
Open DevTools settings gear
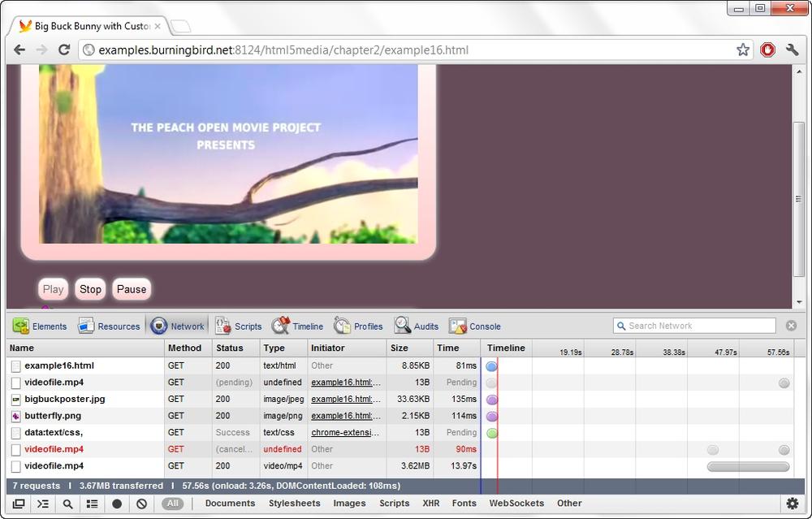793,504
